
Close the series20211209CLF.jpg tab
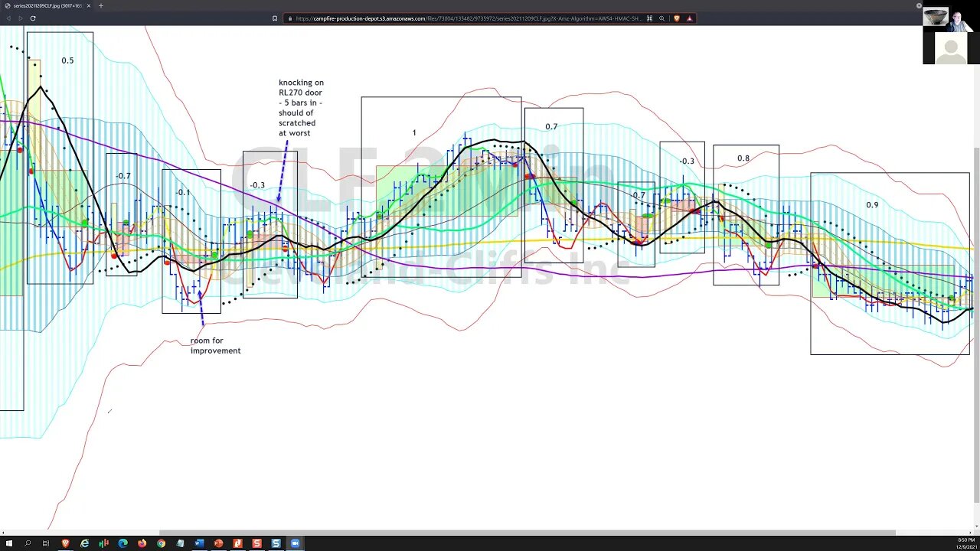click(x=89, y=5)
